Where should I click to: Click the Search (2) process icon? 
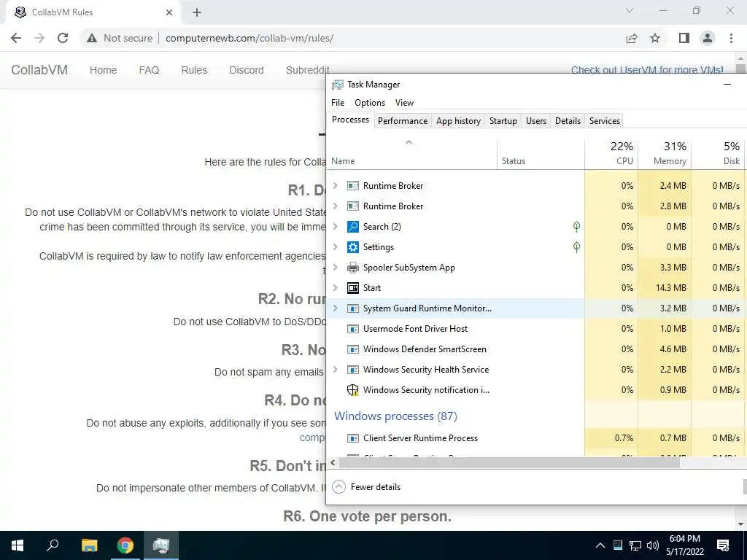point(352,227)
